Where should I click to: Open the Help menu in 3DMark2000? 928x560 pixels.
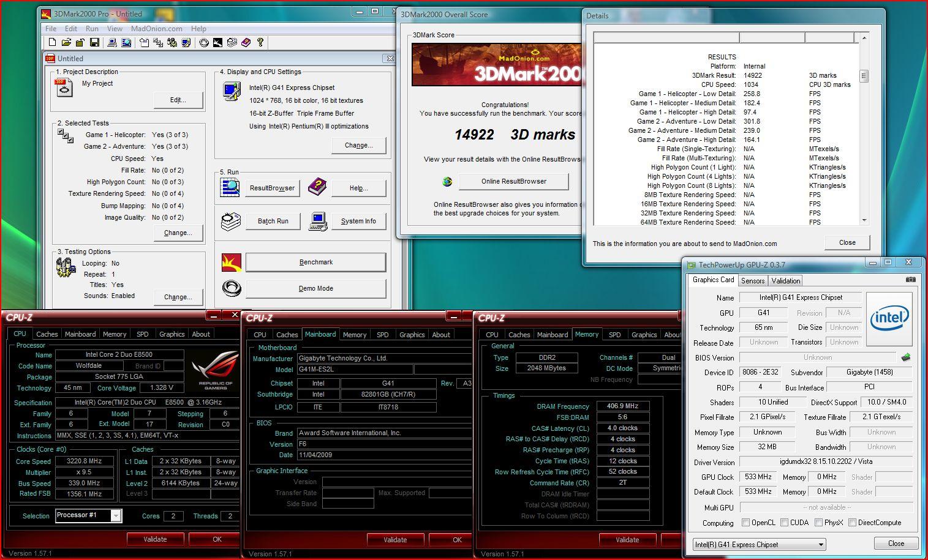(198, 28)
